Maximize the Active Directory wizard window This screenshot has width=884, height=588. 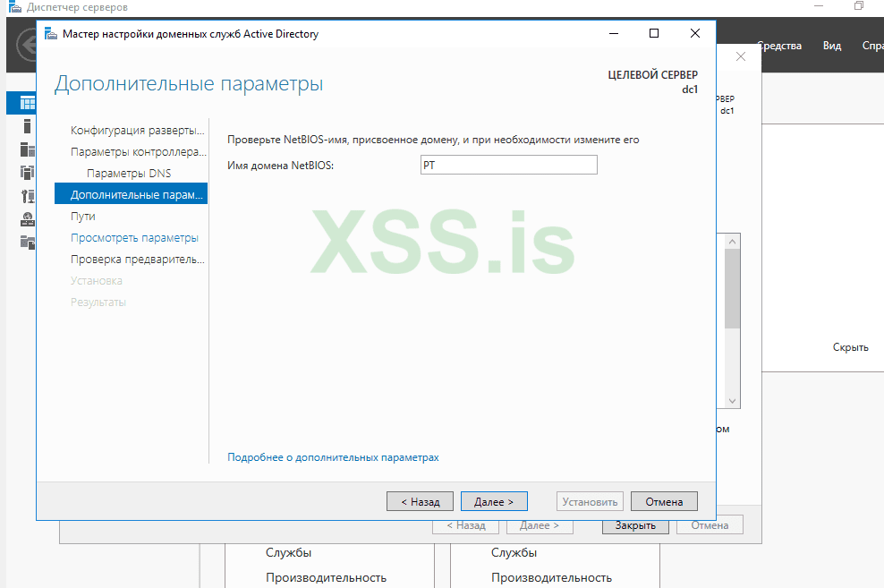click(x=654, y=33)
